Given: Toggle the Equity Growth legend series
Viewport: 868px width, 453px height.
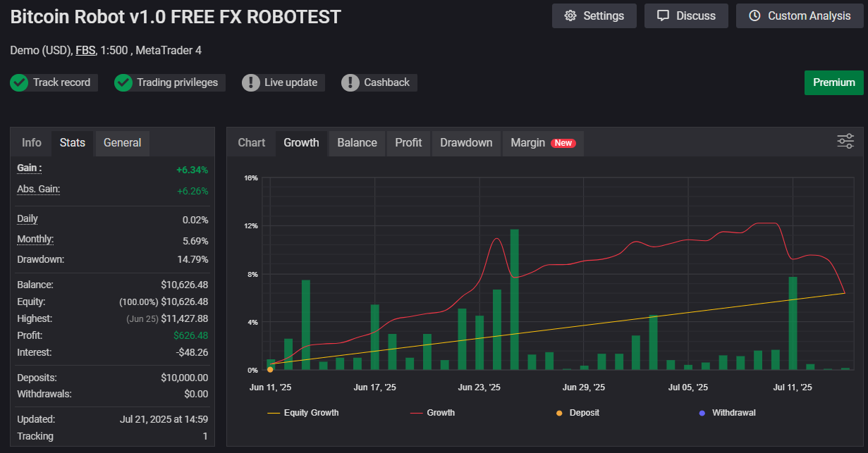Looking at the screenshot, I should [304, 413].
